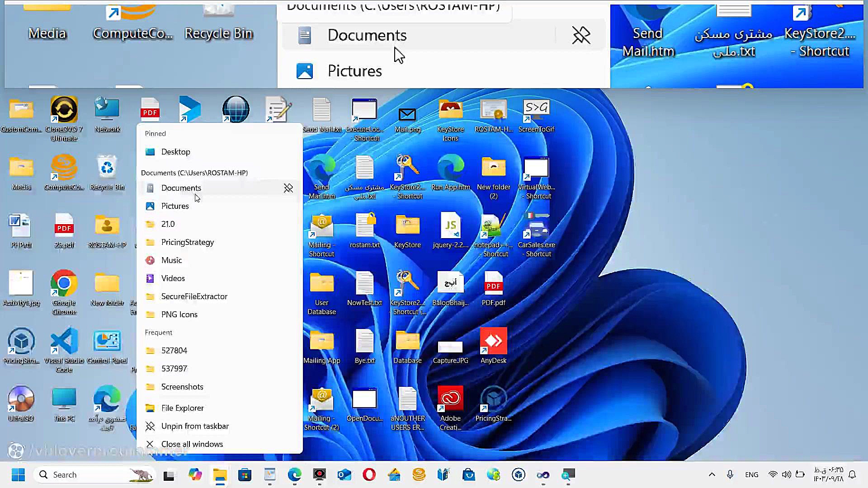The height and width of the screenshot is (488, 868).
Task: Open Microsoft Edge on the taskbar
Action: coord(295,475)
